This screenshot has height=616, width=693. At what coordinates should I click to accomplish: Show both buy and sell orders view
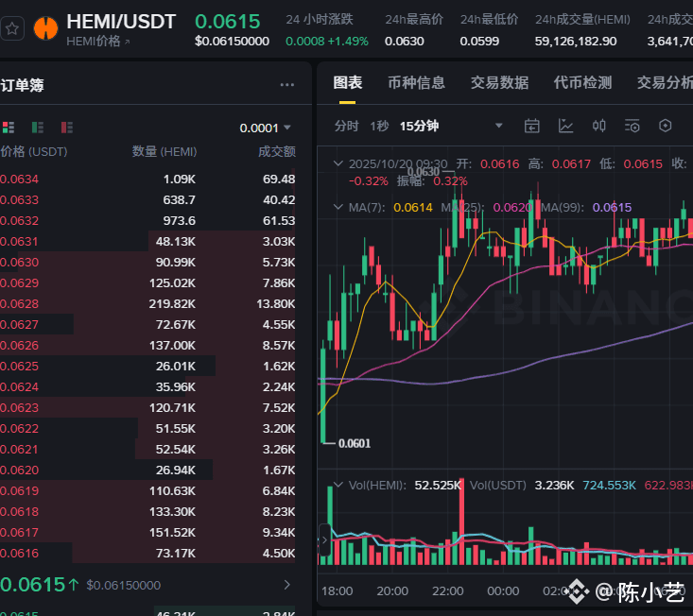(x=9, y=128)
